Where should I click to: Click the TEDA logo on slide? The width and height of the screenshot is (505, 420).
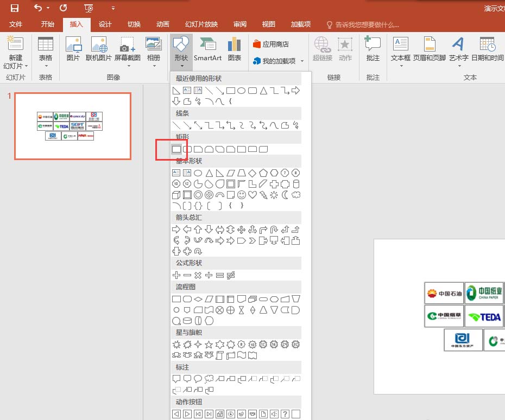pyautogui.click(x=484, y=317)
